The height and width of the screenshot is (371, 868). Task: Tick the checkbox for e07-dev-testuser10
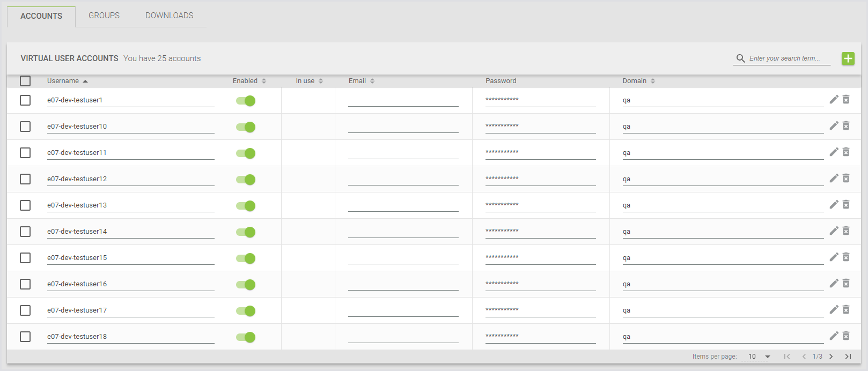click(x=25, y=127)
